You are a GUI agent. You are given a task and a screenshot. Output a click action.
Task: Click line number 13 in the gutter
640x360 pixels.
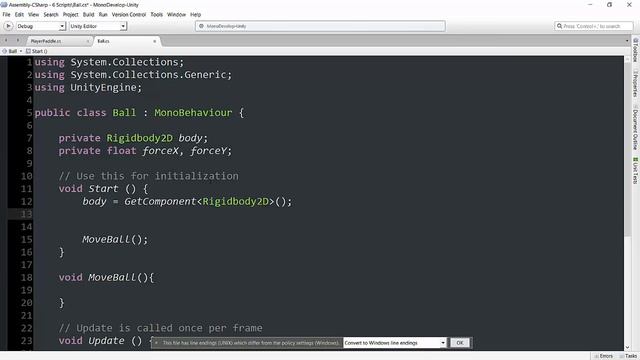coord(27,214)
